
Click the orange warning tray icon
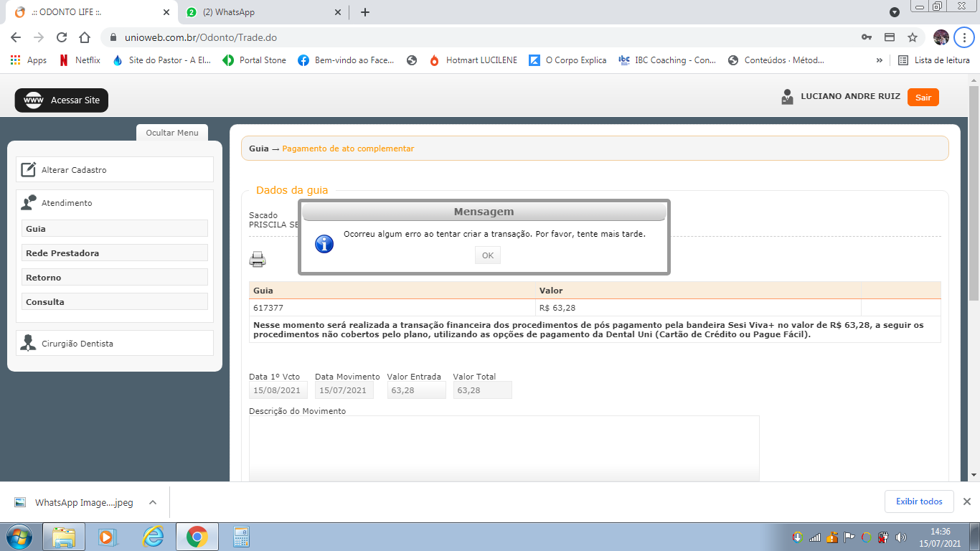(832, 537)
